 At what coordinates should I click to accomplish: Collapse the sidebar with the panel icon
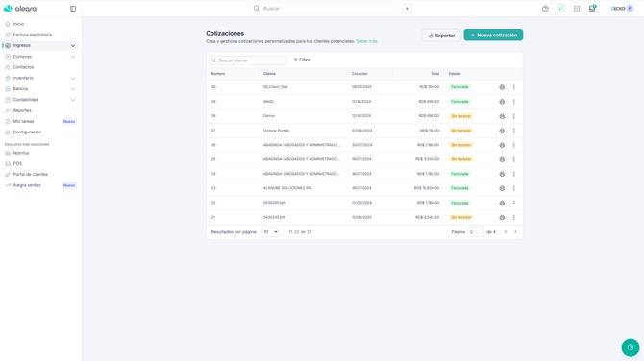[73, 9]
